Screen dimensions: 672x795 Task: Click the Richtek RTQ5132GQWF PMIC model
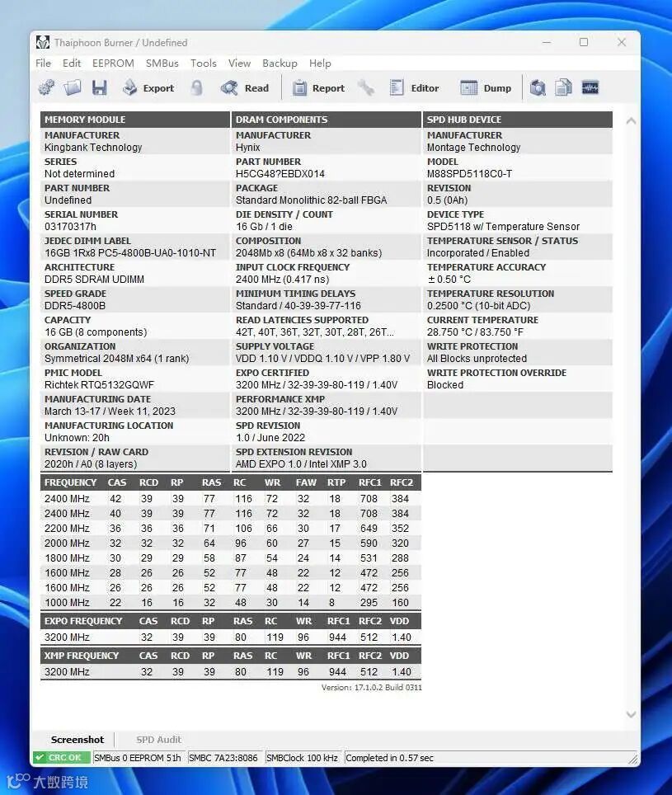[99, 385]
